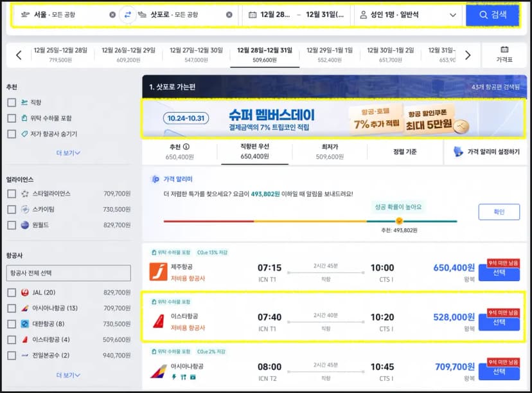
Task: Click the 전일본공수 logo in airline filter
Action: (25, 355)
